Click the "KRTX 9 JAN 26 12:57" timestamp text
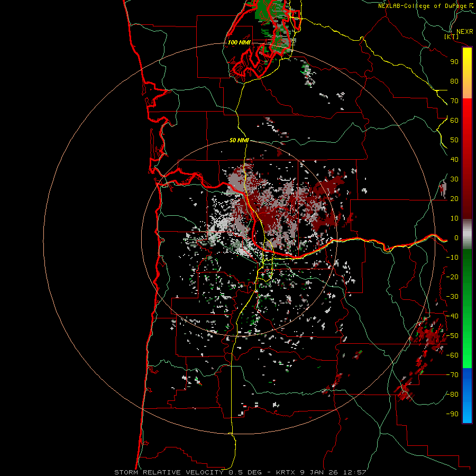Screen dimensions: 476x476 point(321,472)
